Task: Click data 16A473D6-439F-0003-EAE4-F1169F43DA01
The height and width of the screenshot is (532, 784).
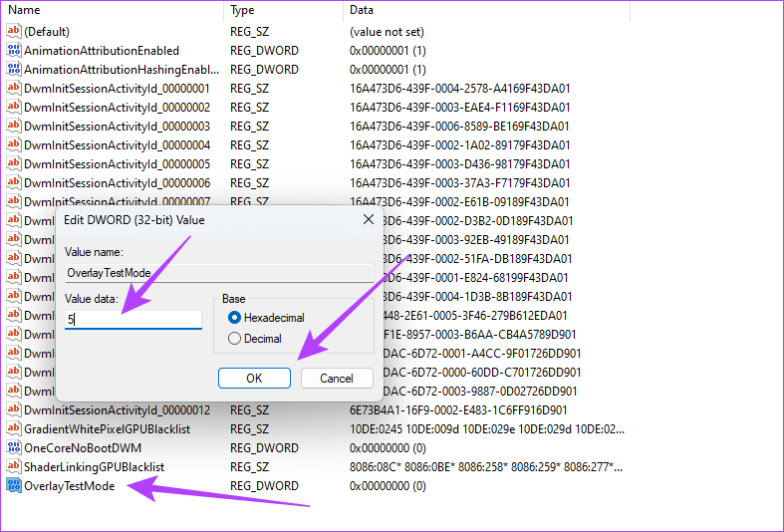Action: [x=460, y=107]
